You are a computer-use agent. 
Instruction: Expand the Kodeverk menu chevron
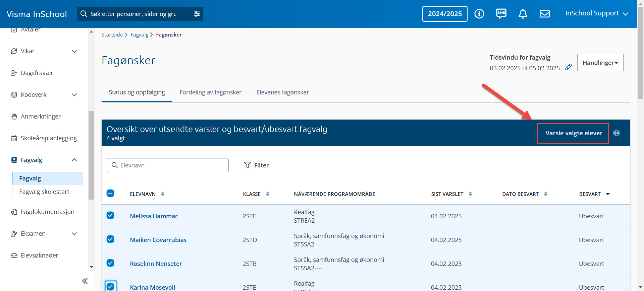[x=74, y=95]
